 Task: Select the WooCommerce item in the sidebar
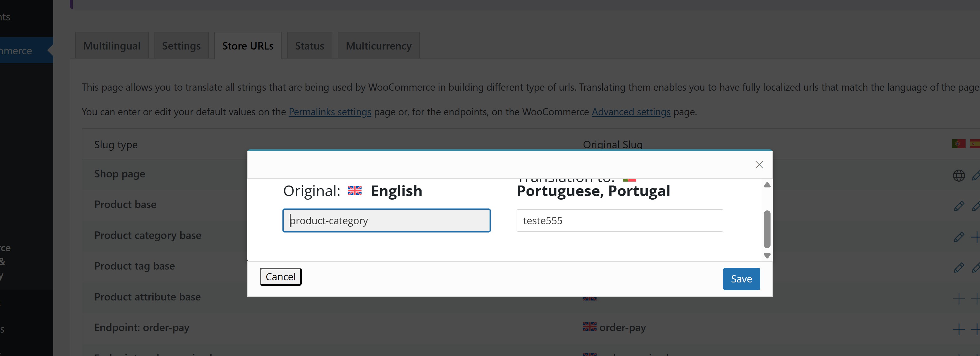point(26,50)
